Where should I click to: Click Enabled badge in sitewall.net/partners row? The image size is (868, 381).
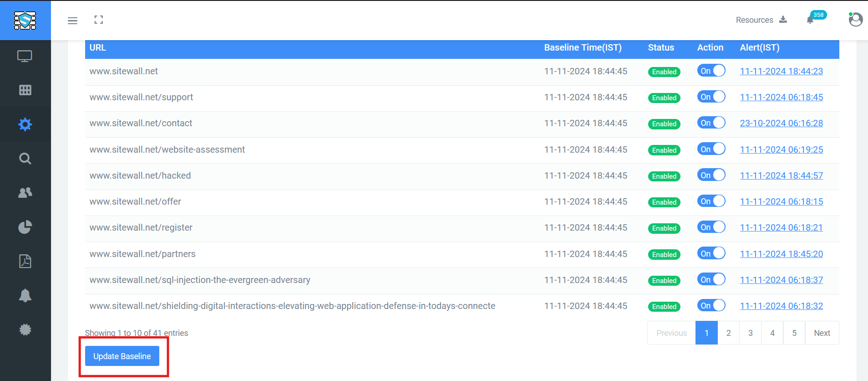[x=664, y=255]
